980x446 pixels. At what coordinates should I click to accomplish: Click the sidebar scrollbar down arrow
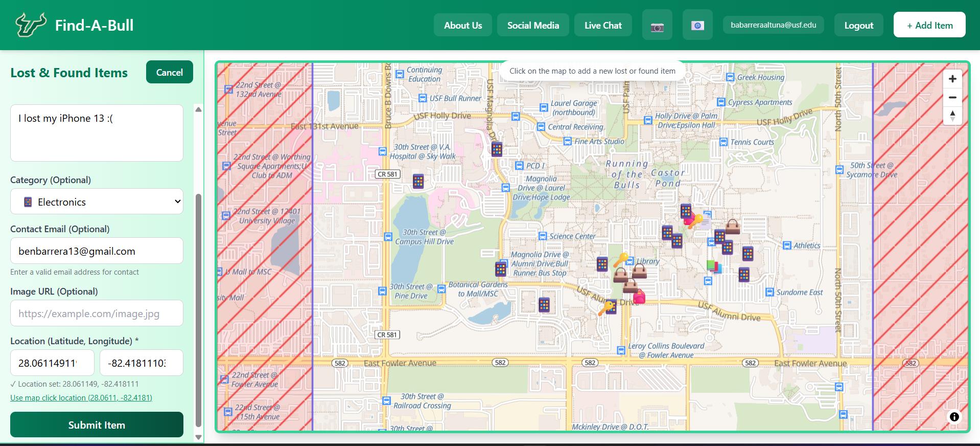(x=199, y=437)
